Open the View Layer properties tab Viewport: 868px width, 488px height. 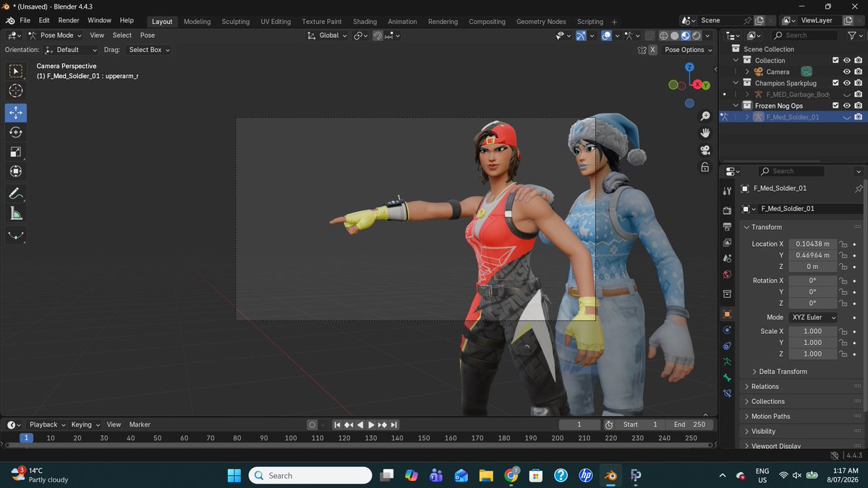pyautogui.click(x=727, y=242)
